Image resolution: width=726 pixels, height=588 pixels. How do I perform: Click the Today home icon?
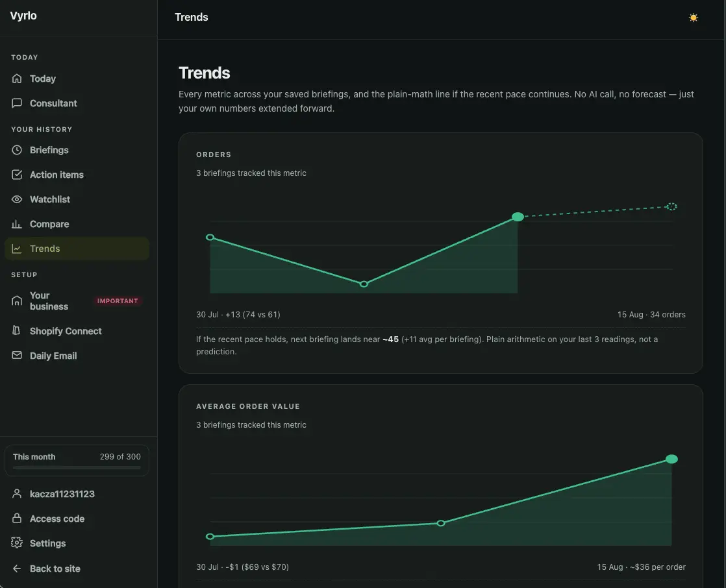(17, 79)
